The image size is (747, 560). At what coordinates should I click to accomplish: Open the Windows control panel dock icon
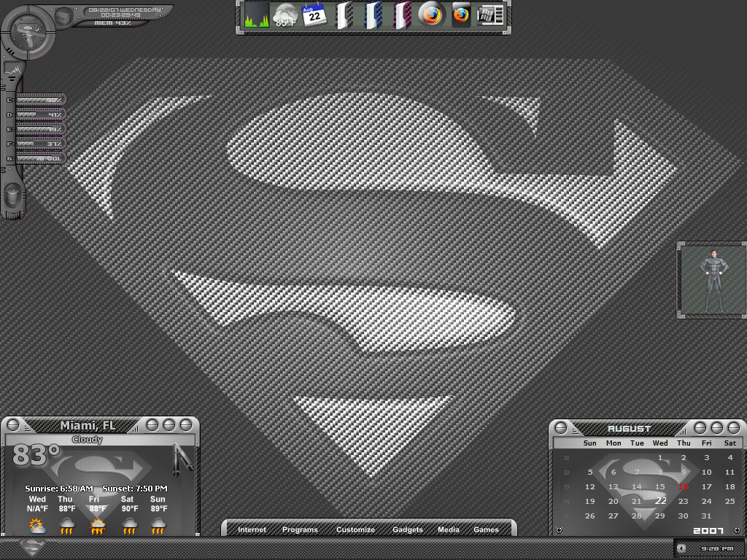[490, 16]
